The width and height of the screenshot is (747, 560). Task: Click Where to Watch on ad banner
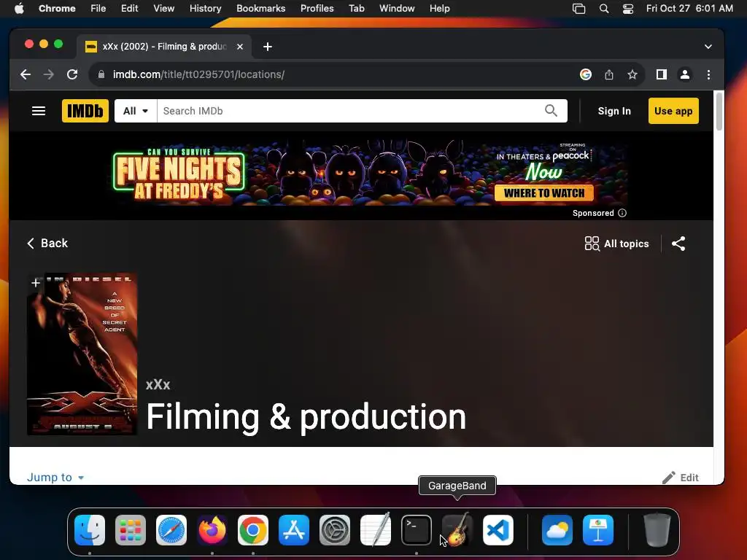click(x=544, y=192)
